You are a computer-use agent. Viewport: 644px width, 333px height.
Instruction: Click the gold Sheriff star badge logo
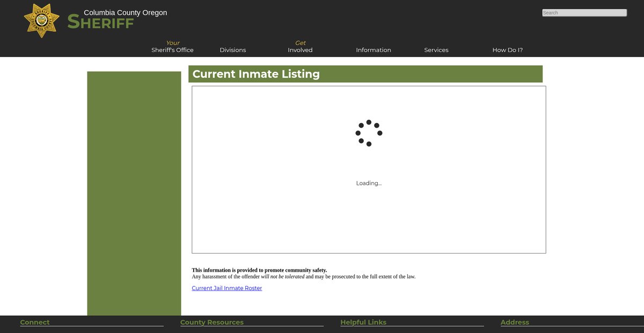tap(41, 20)
